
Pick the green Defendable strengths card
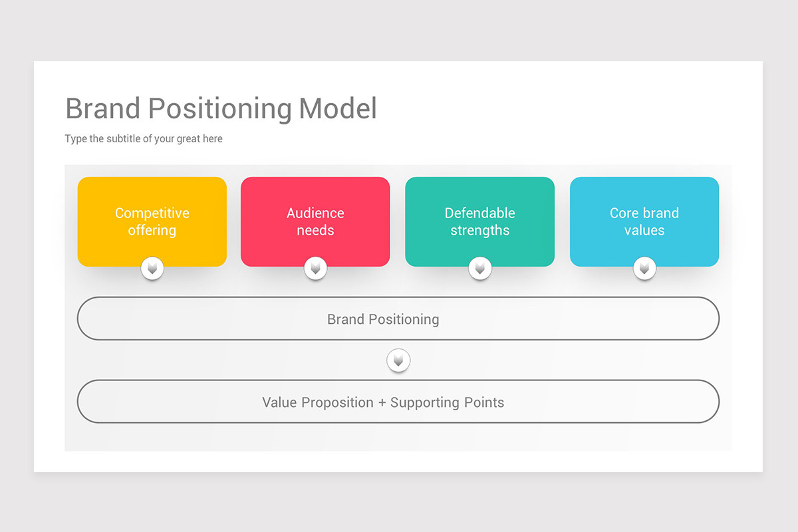point(427,193)
